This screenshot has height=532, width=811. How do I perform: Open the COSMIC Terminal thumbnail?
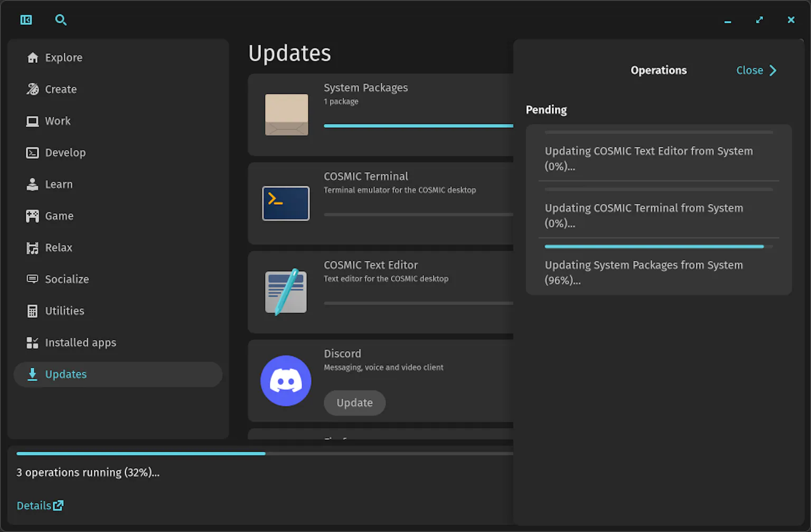coord(286,203)
